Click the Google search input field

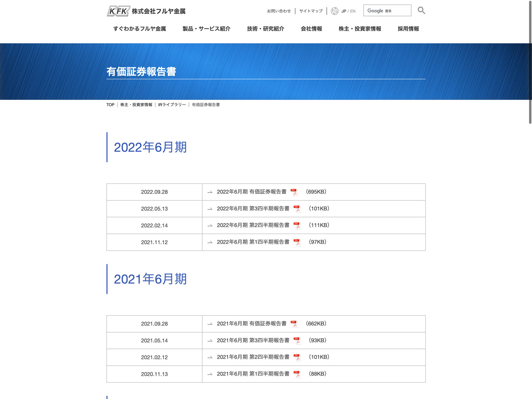387,11
